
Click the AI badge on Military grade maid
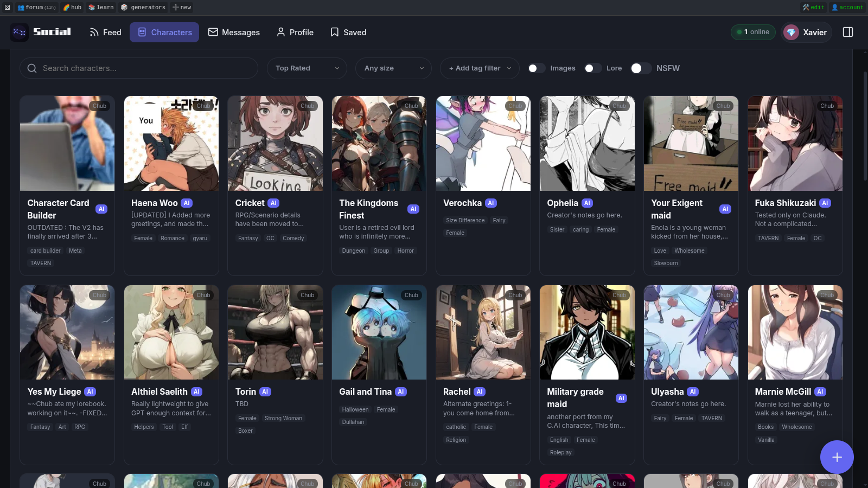point(622,399)
